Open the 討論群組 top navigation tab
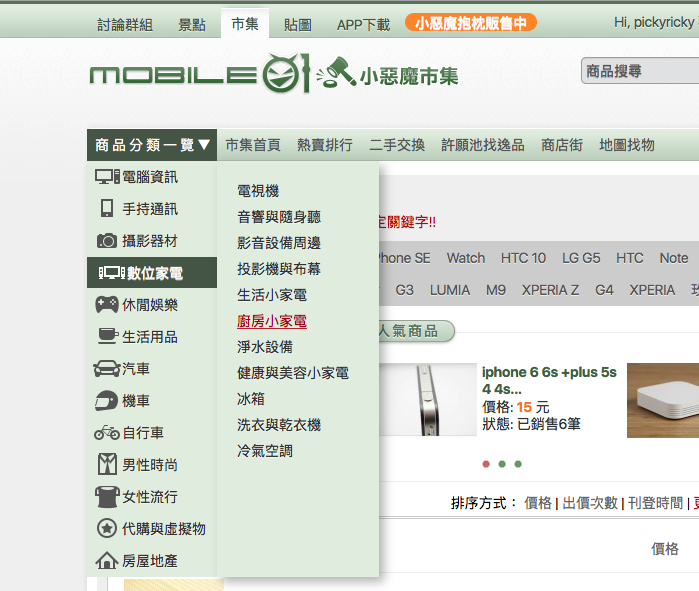Viewport: 699px width, 591px height. tap(125, 25)
